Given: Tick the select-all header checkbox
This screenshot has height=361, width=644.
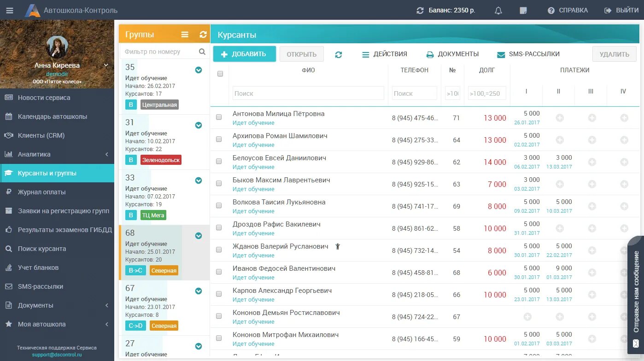Looking at the screenshot, I should tap(220, 74).
